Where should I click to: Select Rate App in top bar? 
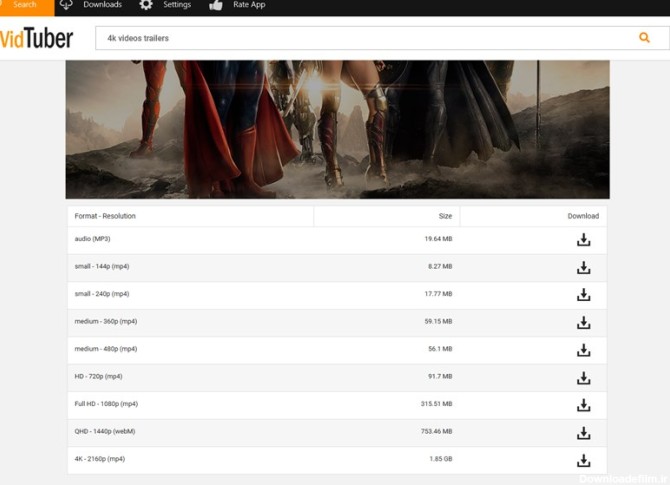[238, 6]
